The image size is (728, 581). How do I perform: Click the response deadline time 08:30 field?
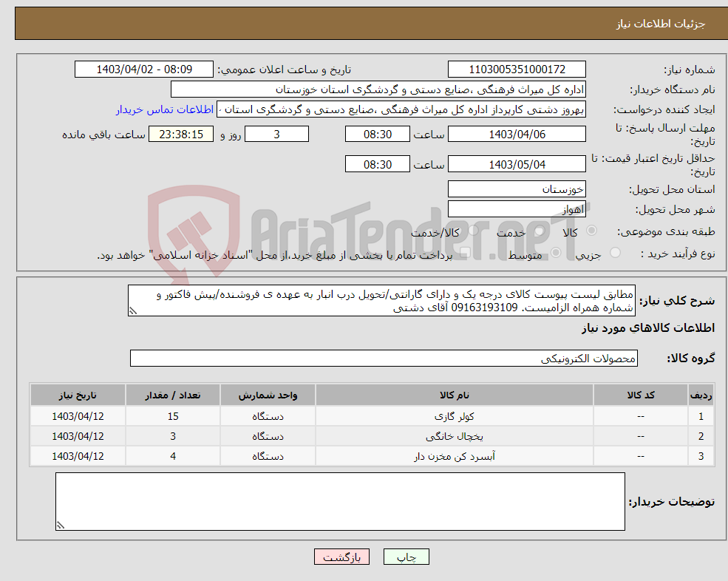click(x=378, y=135)
